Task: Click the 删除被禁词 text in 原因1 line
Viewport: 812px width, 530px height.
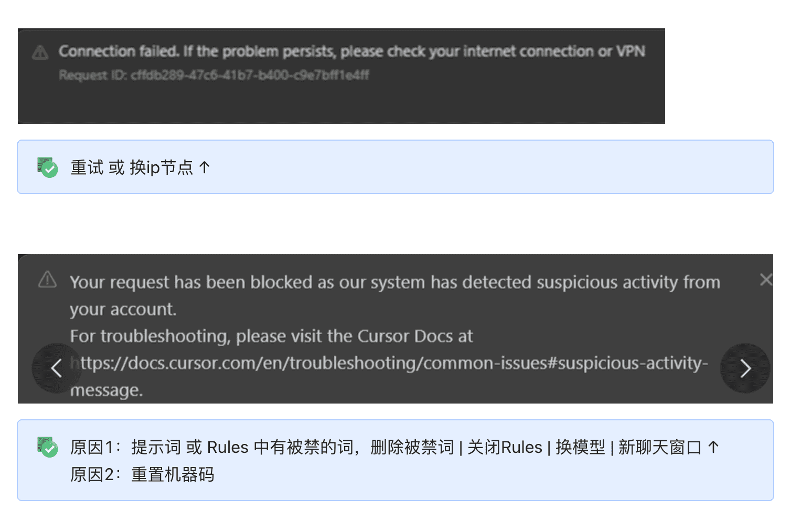Action: tap(412, 447)
